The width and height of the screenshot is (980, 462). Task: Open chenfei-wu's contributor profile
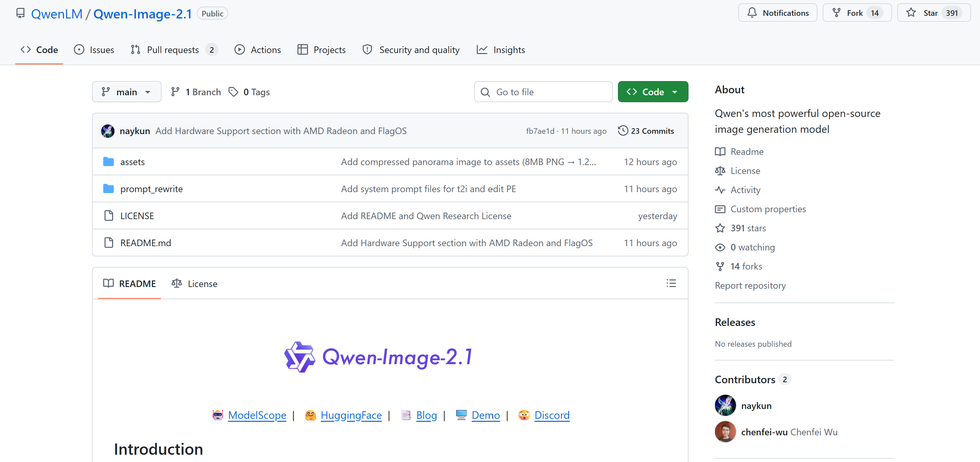click(764, 432)
